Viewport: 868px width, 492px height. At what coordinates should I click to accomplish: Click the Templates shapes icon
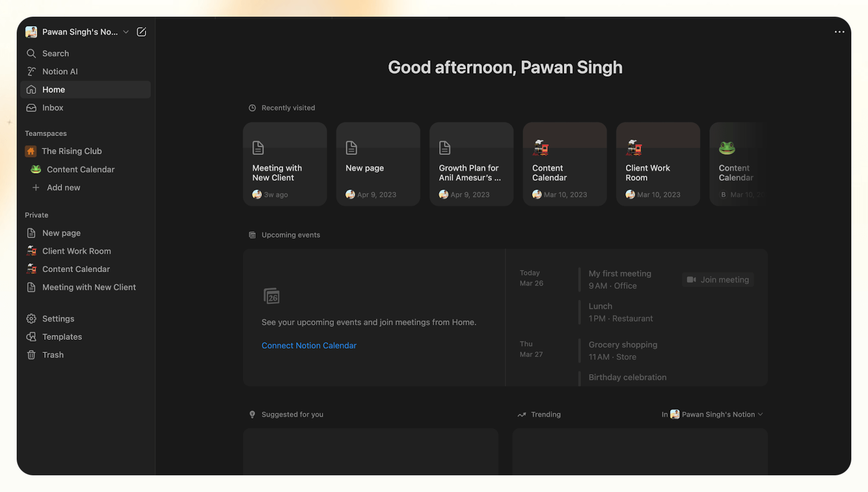[31, 337]
